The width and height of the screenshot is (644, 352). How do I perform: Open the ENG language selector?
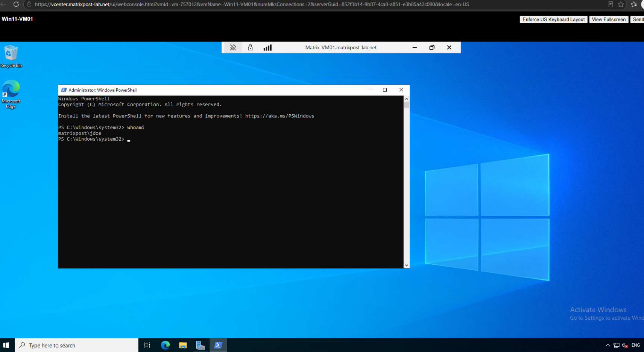[636, 345]
